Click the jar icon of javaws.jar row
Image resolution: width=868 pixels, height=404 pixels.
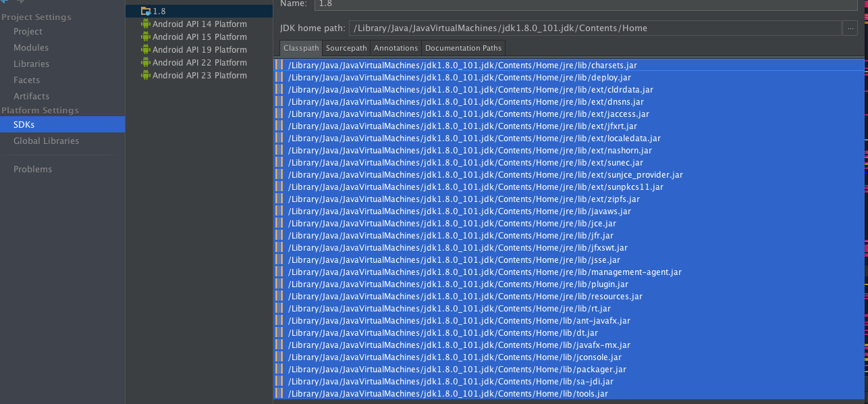coord(279,211)
